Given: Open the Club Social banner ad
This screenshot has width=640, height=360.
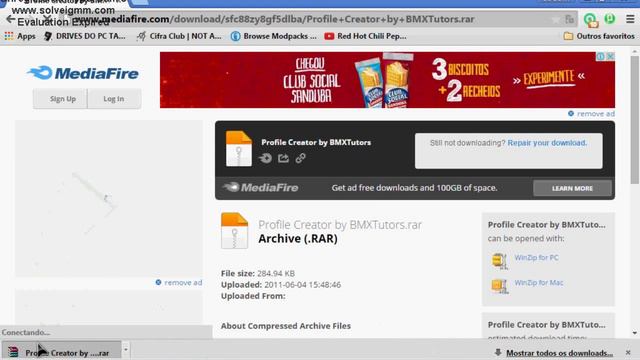Looking at the screenshot, I should tap(387, 80).
